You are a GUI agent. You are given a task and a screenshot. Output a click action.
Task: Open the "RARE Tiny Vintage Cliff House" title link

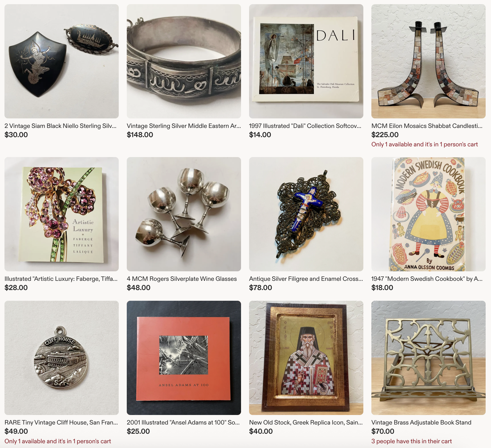(x=61, y=422)
